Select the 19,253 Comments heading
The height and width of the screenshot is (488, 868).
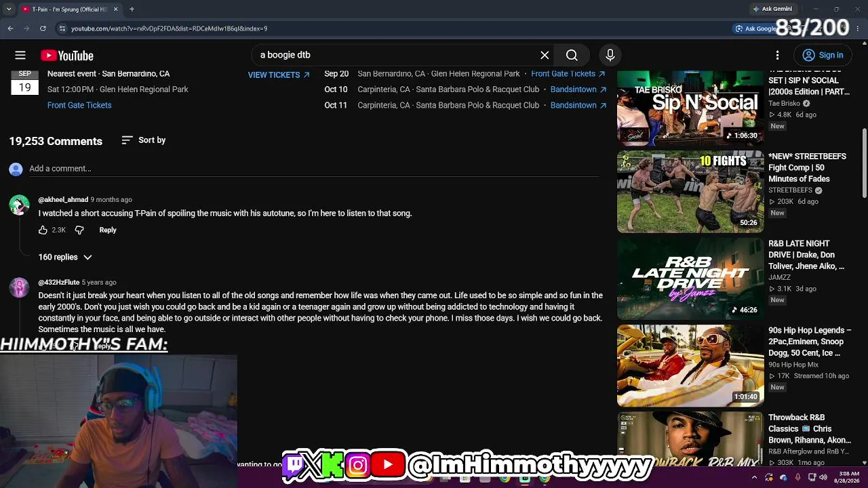[x=56, y=141]
